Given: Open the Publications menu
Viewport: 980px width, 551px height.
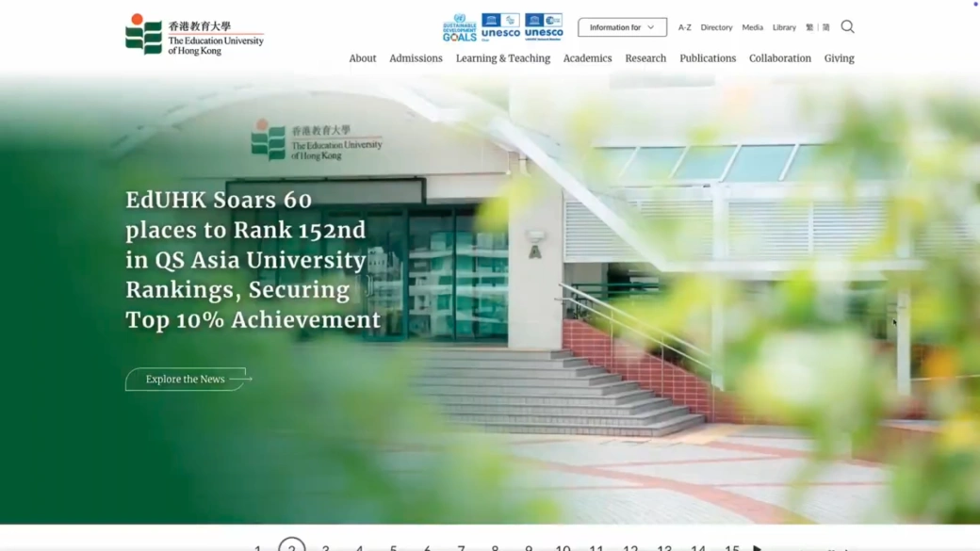Looking at the screenshot, I should pyautogui.click(x=708, y=58).
